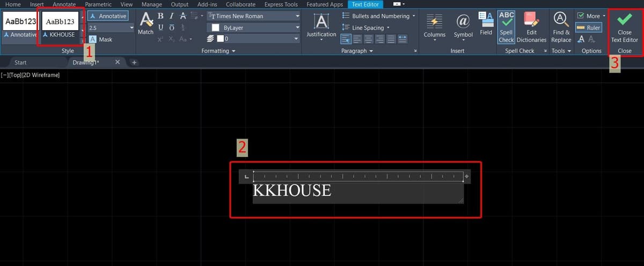Open the Line Spacing menu

(x=365, y=27)
